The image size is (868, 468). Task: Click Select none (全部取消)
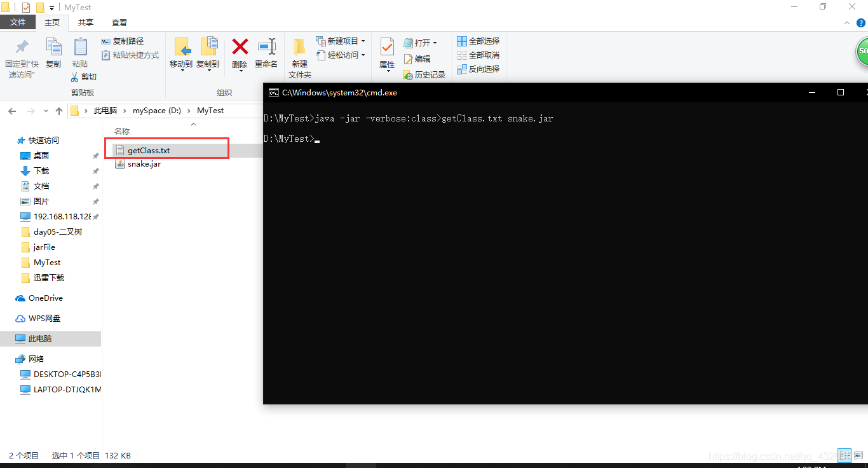pyautogui.click(x=478, y=55)
